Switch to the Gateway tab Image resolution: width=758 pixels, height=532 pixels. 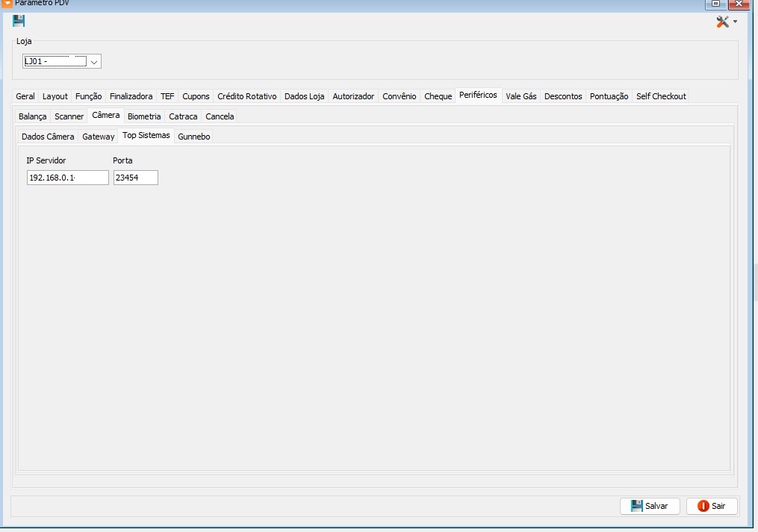tap(98, 137)
